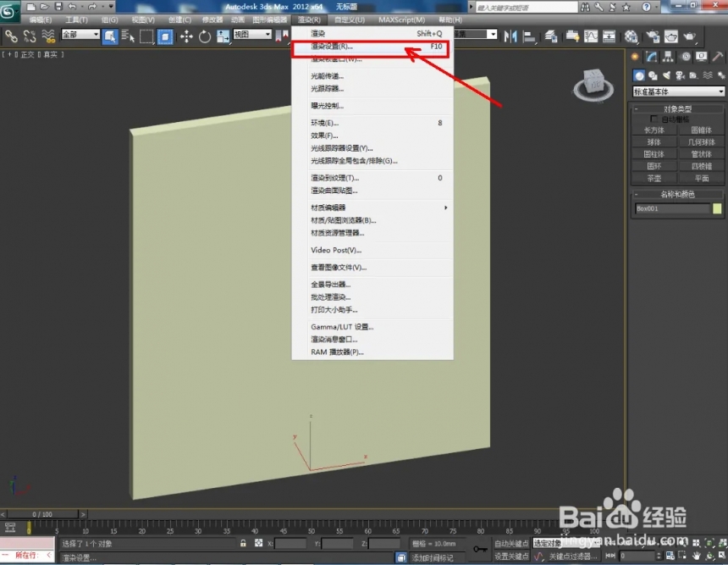The height and width of the screenshot is (565, 728).
Task: Switch to the Hierarchy command panel tab
Action: click(668, 57)
